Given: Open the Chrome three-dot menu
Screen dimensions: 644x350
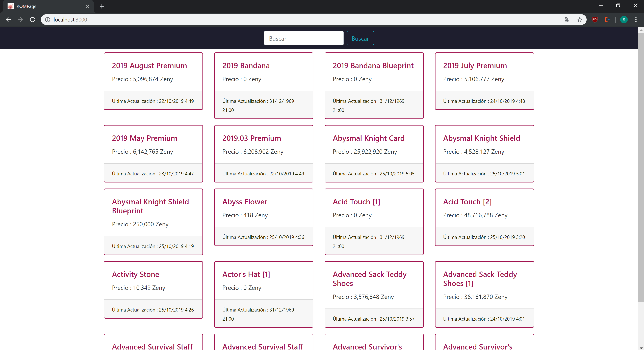Looking at the screenshot, I should tap(636, 19).
